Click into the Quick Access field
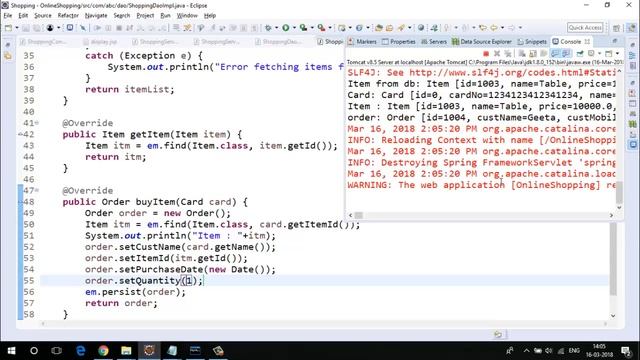Image resolution: width=640 pixels, height=360 pixels. pyautogui.click(x=585, y=27)
